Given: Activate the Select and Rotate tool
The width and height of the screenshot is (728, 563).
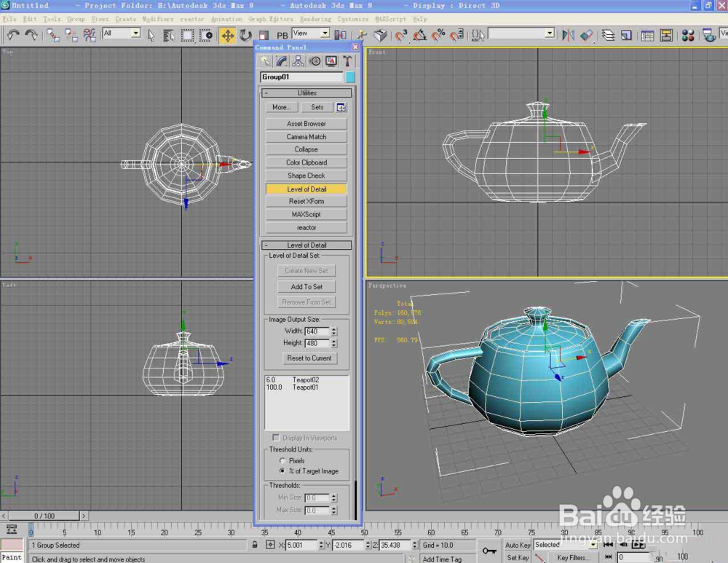Looking at the screenshot, I should tap(245, 35).
